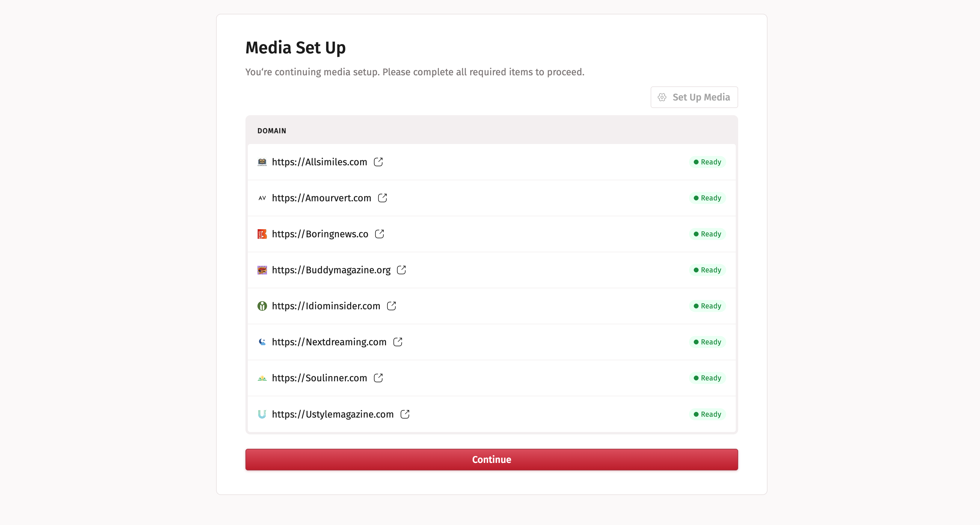Screen dimensions: 980x525
Task: Open external link icon for Idiominsider.com
Action: pos(391,306)
